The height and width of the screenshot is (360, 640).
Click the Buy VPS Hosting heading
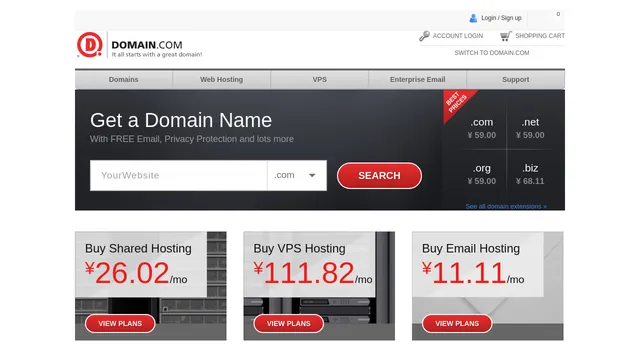(x=299, y=248)
